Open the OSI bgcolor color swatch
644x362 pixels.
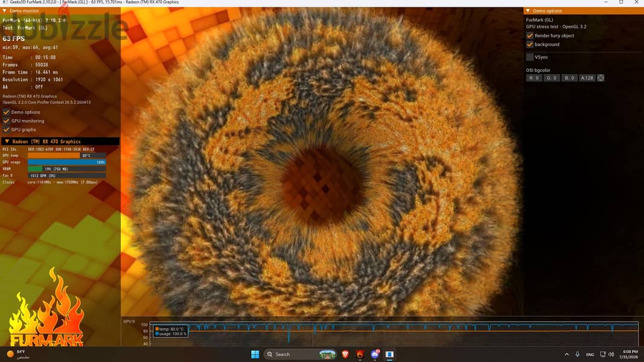[x=601, y=78]
